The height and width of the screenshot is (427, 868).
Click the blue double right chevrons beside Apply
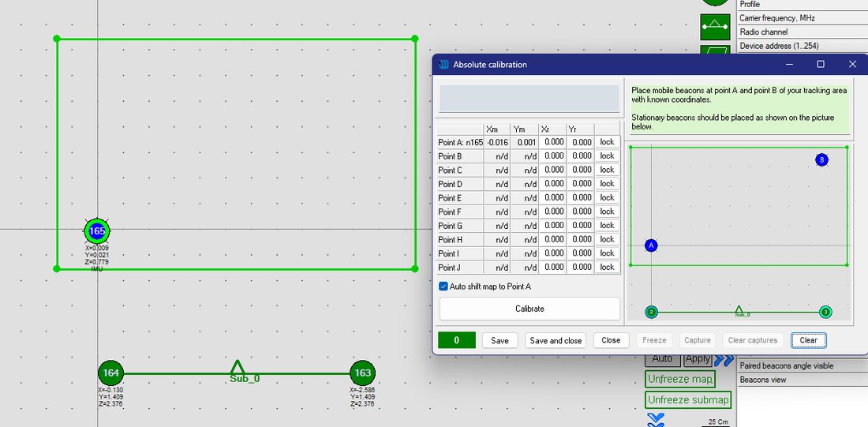pyautogui.click(x=724, y=359)
